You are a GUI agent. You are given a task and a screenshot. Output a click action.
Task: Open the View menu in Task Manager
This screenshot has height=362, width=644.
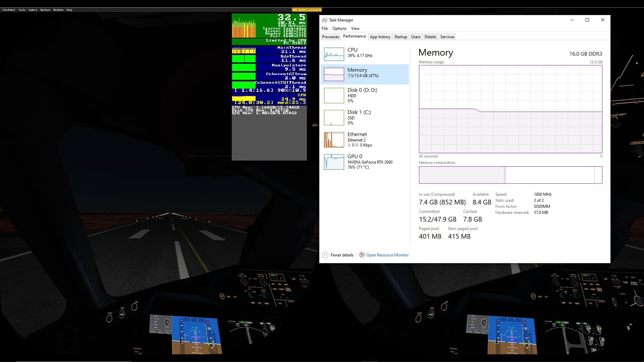(355, 28)
